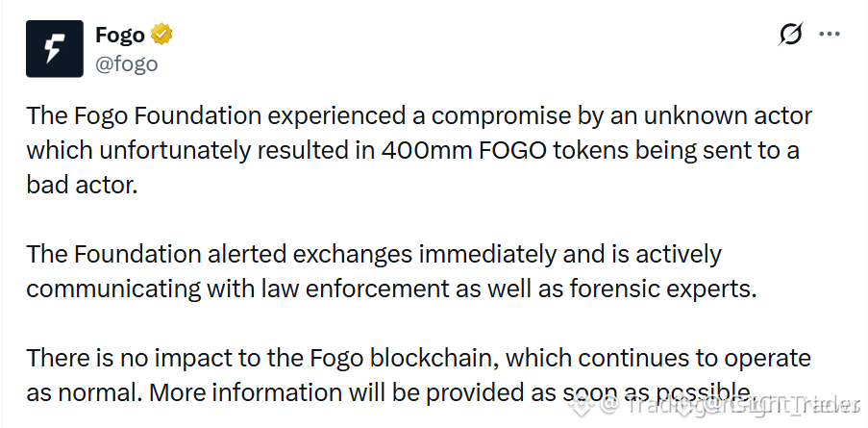Screen dimensions: 868x428
Task: Click the Fogo display name
Action: [119, 35]
